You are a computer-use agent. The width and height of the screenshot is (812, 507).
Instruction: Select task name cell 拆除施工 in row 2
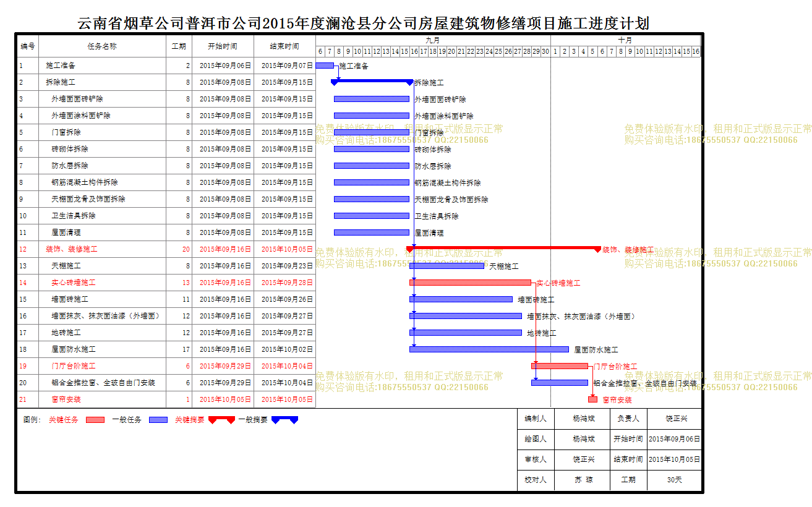pyautogui.click(x=103, y=82)
